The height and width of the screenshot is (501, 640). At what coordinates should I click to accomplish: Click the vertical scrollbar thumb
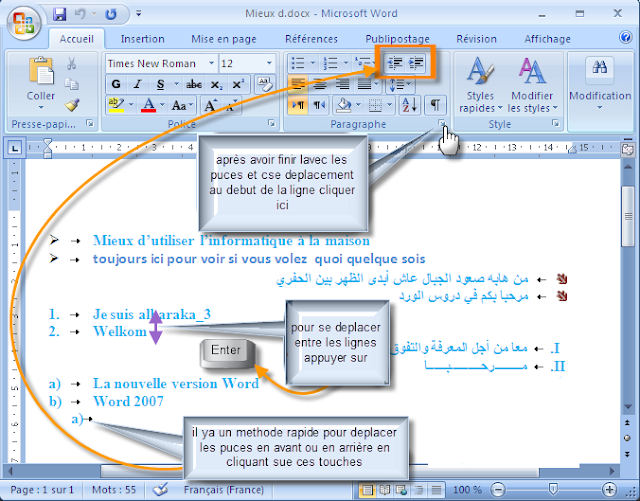point(628,216)
